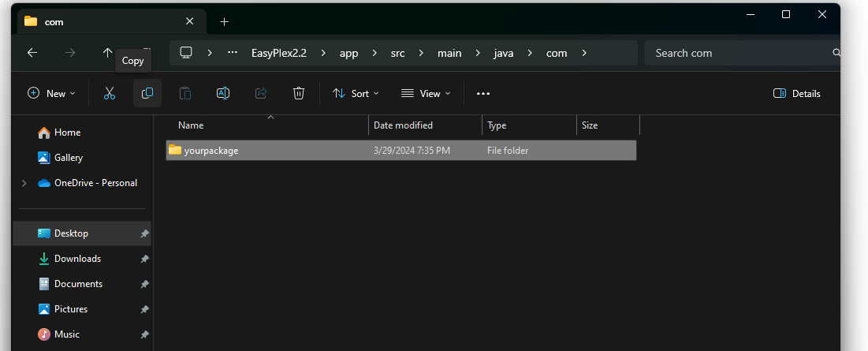The image size is (868, 351).
Task: Add a new tab with plus button
Action: (x=224, y=21)
